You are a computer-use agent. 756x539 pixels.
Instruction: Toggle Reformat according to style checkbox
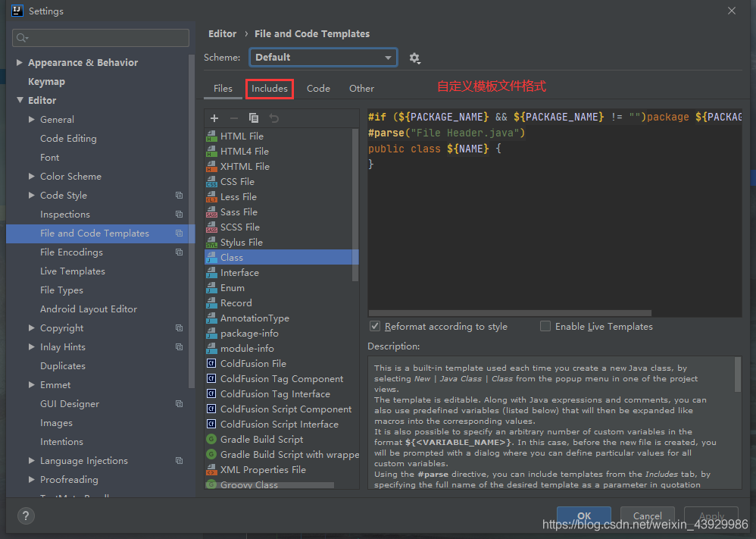click(x=375, y=326)
